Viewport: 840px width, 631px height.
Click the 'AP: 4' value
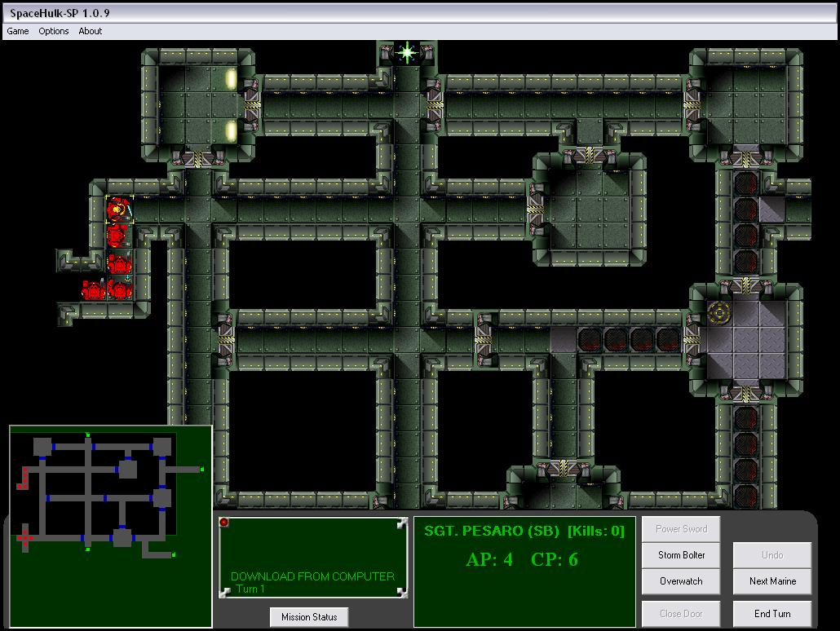[489, 560]
